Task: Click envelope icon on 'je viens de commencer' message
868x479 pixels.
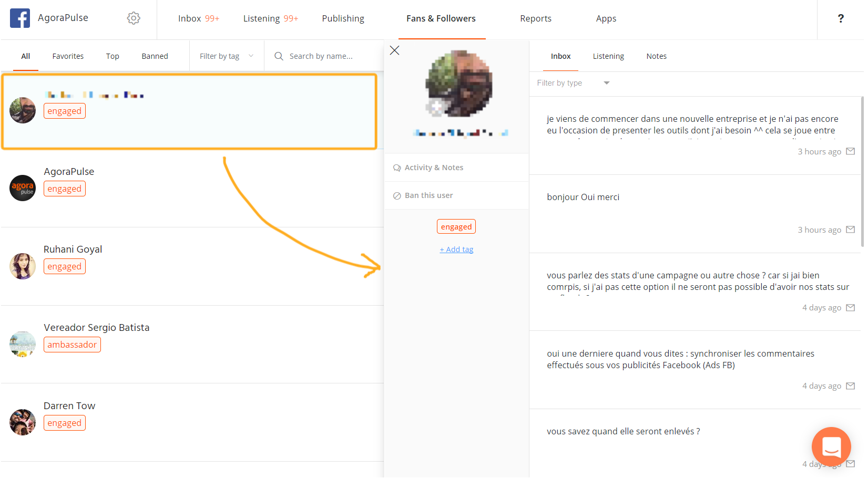Action: point(850,151)
